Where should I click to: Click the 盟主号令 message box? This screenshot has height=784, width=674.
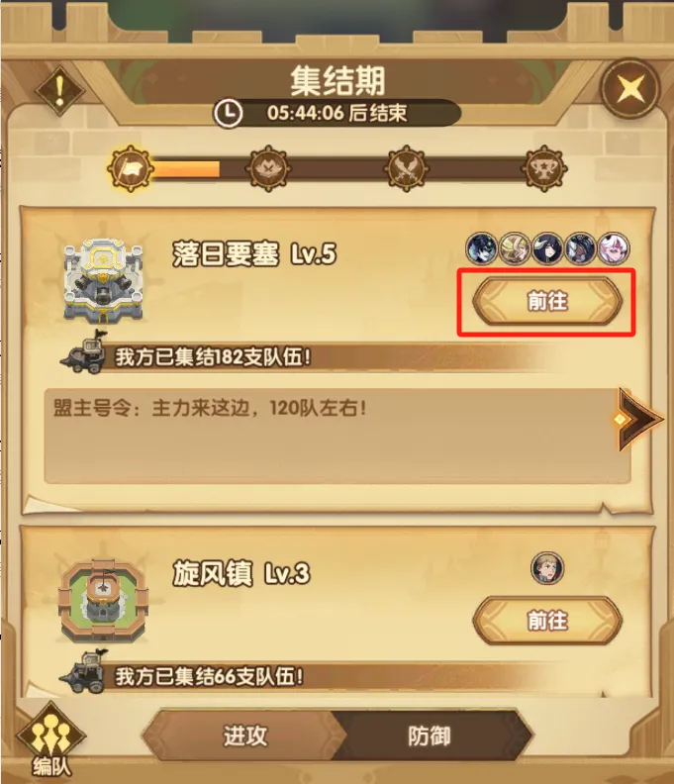pyautogui.click(x=337, y=436)
